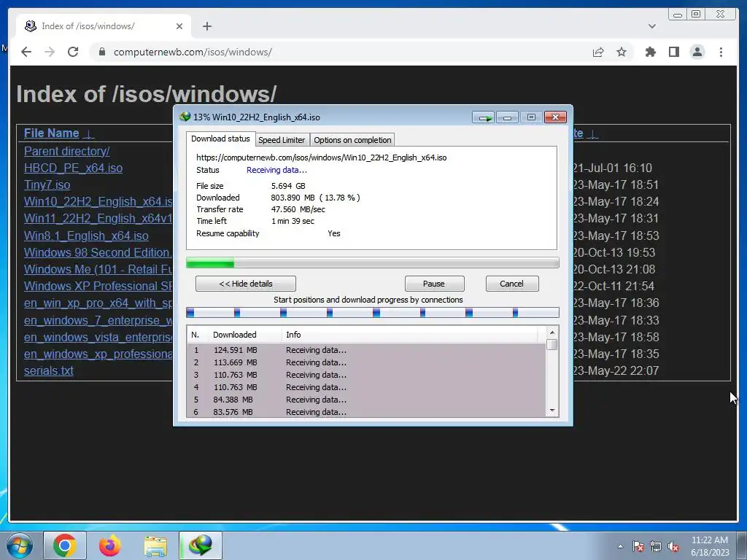Expand Chrome tab search chevron
Viewport: 747px width, 560px height.
(x=651, y=26)
